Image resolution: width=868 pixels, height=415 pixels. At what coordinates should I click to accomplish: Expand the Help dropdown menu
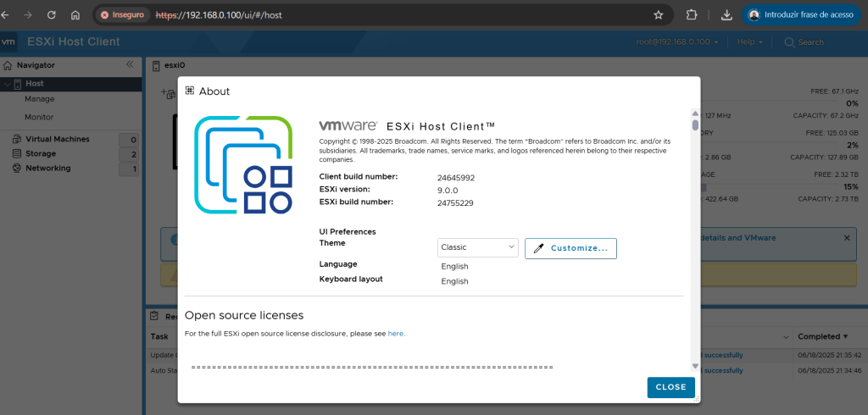[x=749, y=42]
